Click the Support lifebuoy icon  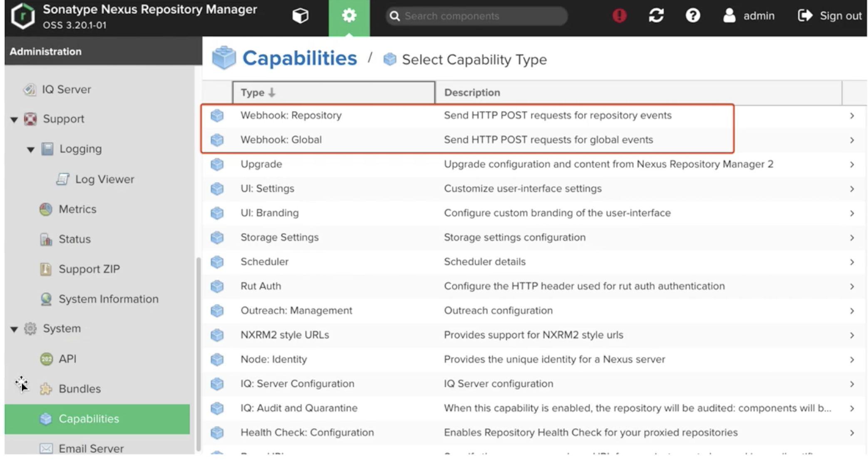pos(30,119)
